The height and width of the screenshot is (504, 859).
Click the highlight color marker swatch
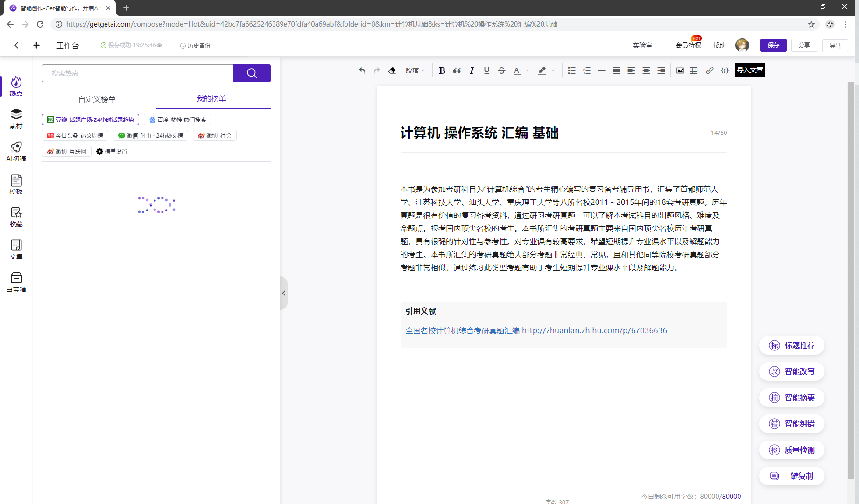click(x=542, y=70)
